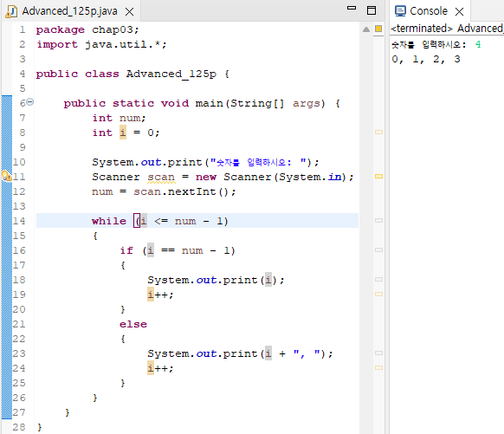The width and height of the screenshot is (504, 434).
Task: Jump to line 8 occurrence marker in overview ruler
Action: coord(379,133)
